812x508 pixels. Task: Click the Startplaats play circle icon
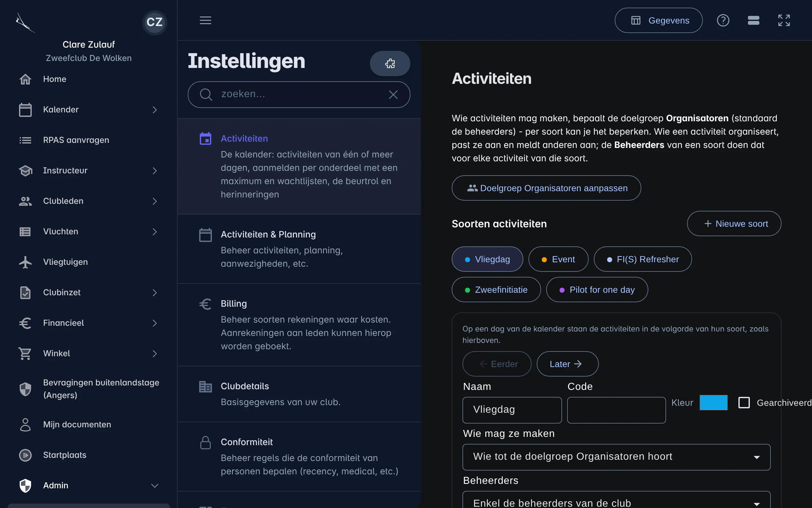pyautogui.click(x=25, y=455)
